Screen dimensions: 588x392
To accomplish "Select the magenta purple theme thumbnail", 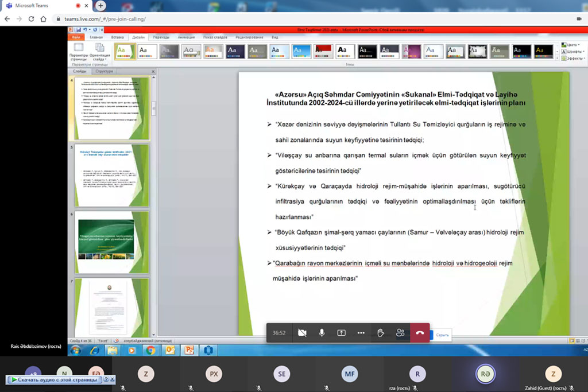I will click(411, 51).
